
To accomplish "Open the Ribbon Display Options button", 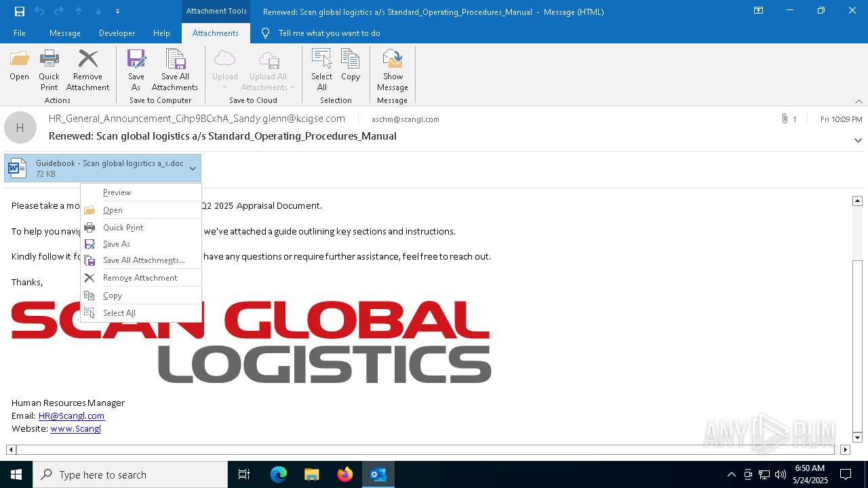I will pos(759,11).
